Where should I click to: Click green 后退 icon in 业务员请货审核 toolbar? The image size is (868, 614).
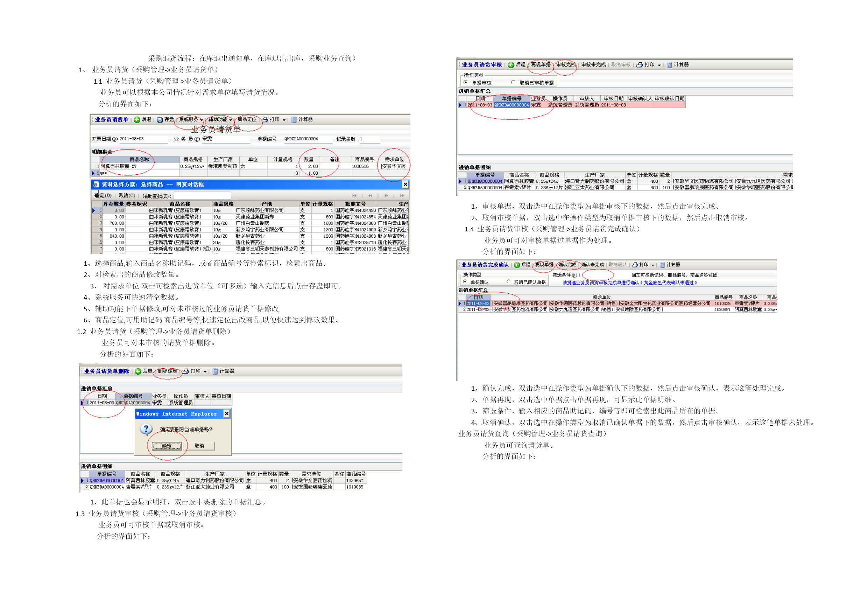511,65
